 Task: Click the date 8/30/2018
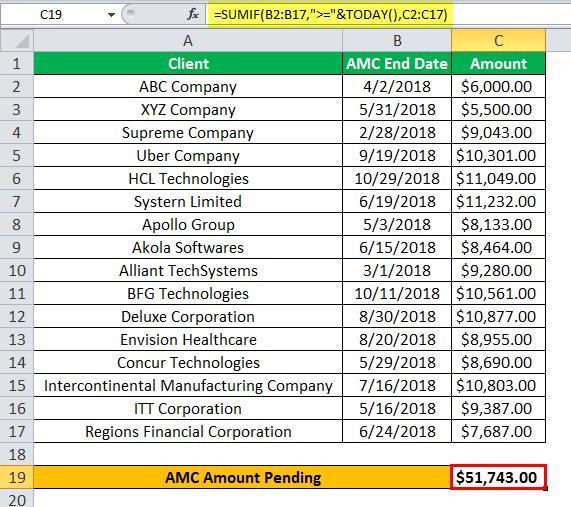click(x=397, y=317)
